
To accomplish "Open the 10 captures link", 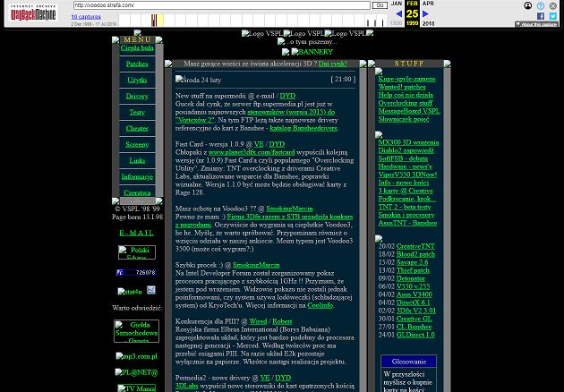I will tap(86, 16).
